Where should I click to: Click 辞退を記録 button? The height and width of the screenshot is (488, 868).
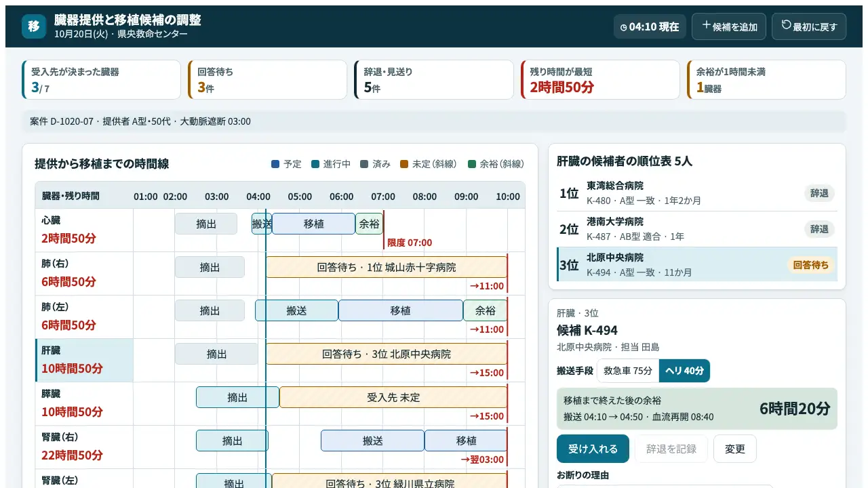click(671, 449)
